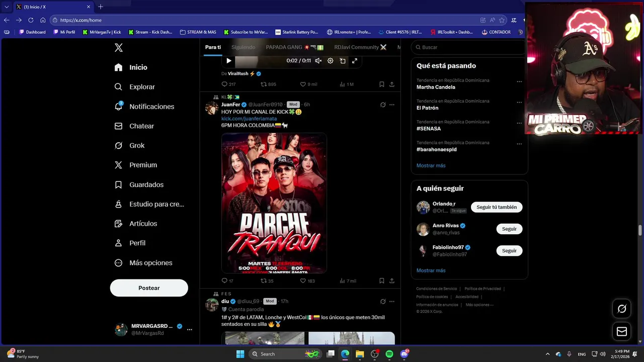The height and width of the screenshot is (362, 644).
Task: Show more under A quién seguir
Action: [431, 270]
